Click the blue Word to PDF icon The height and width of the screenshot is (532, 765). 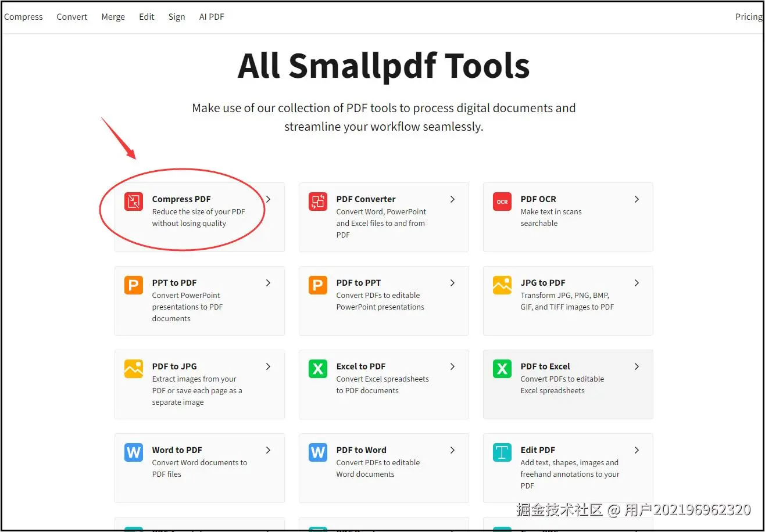pos(134,452)
